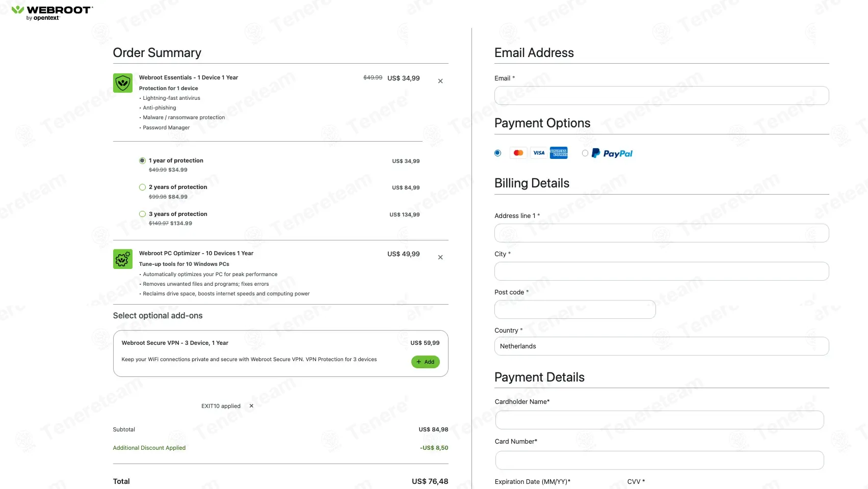The image size is (868, 489).
Task: Click the Visa card logo
Action: (539, 153)
